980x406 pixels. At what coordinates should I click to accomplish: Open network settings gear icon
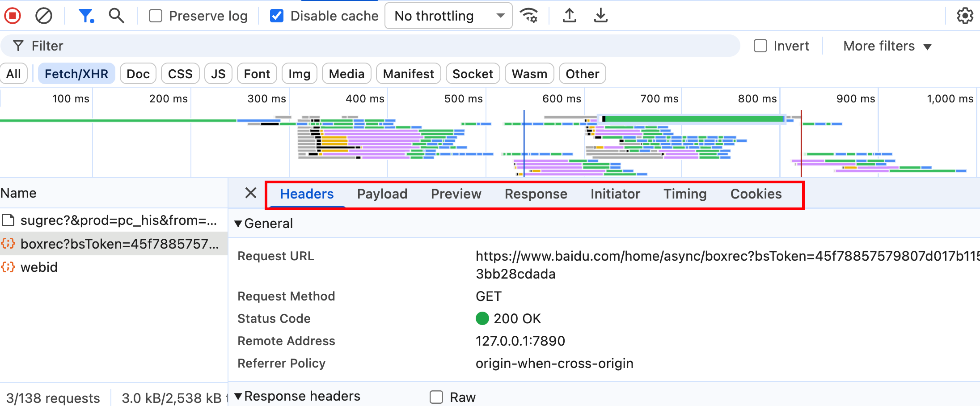[x=965, y=16]
